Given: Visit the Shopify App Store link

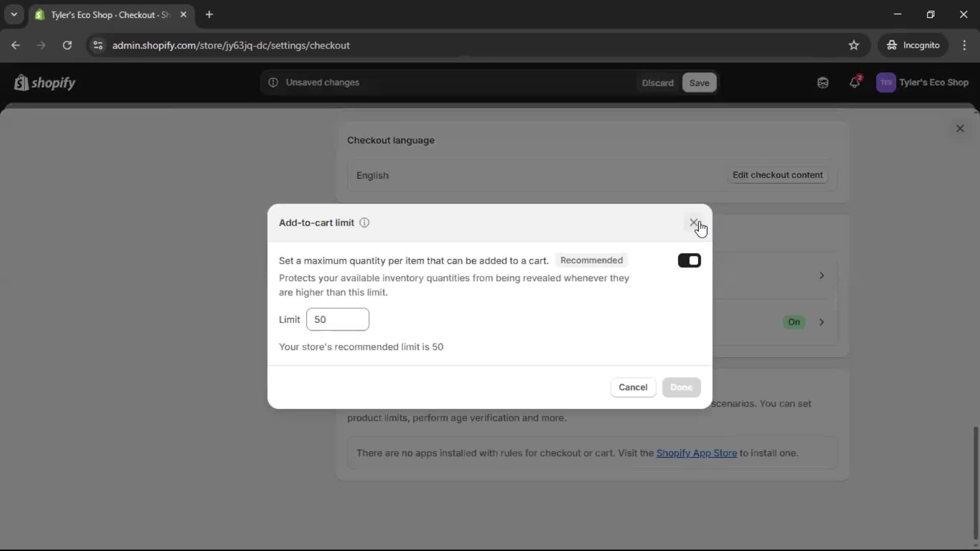Looking at the screenshot, I should click(x=697, y=453).
